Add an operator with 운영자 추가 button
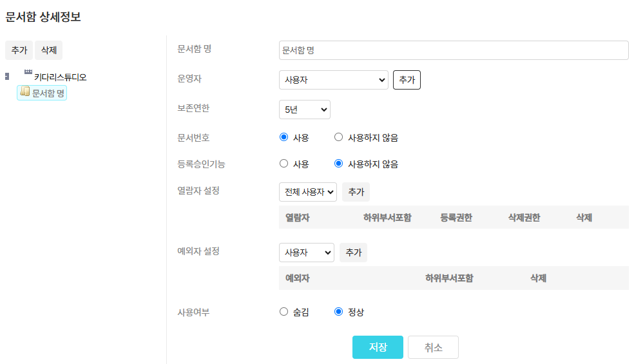This screenshot has height=364, width=634. (x=407, y=80)
